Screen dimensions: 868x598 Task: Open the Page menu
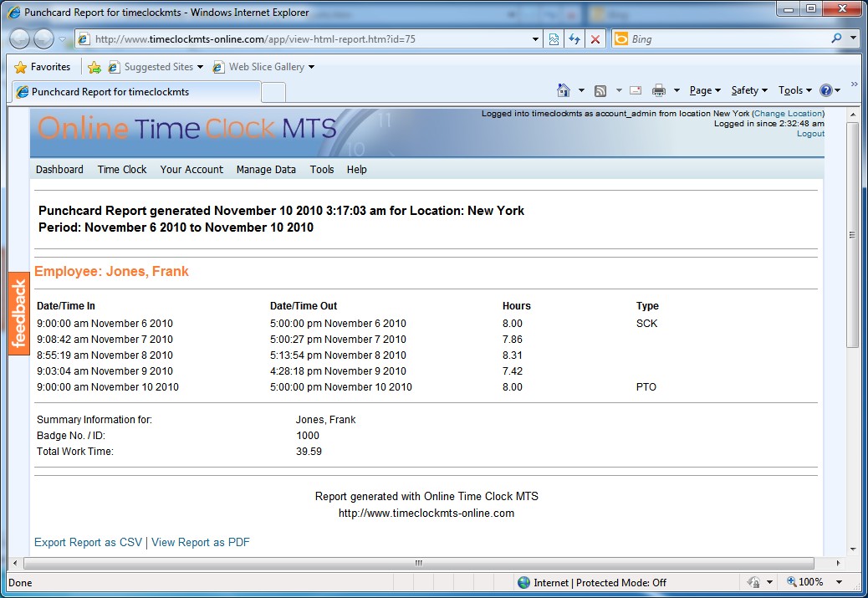tap(705, 90)
